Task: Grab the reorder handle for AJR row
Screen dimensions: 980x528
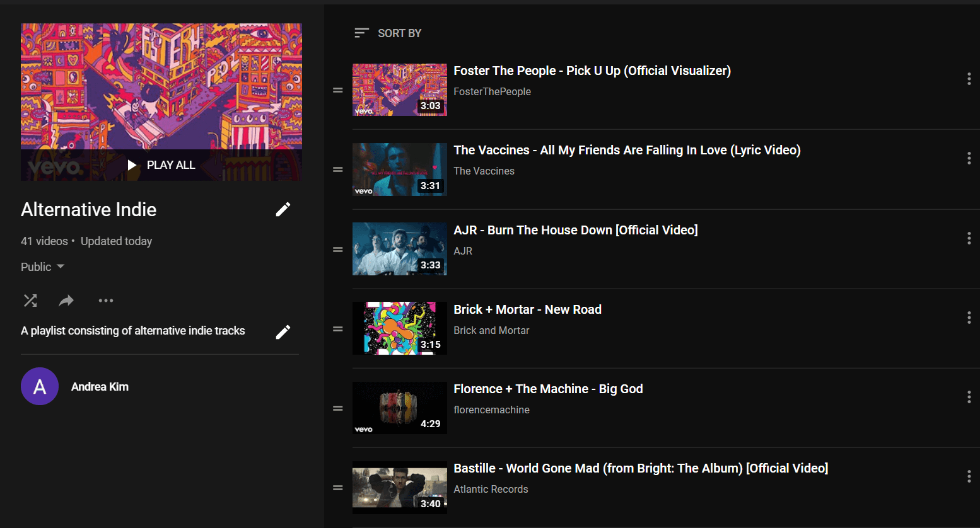Action: tap(338, 250)
